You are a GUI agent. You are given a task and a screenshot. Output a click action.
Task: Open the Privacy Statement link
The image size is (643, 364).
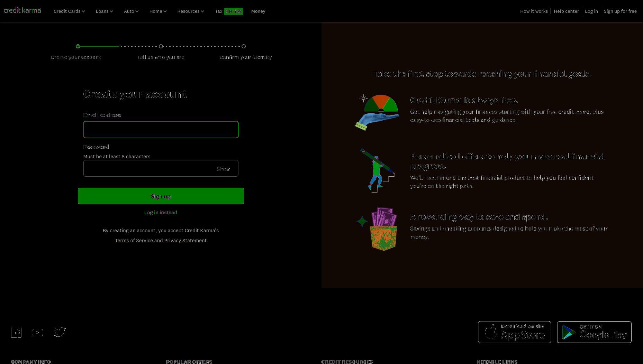point(185,241)
